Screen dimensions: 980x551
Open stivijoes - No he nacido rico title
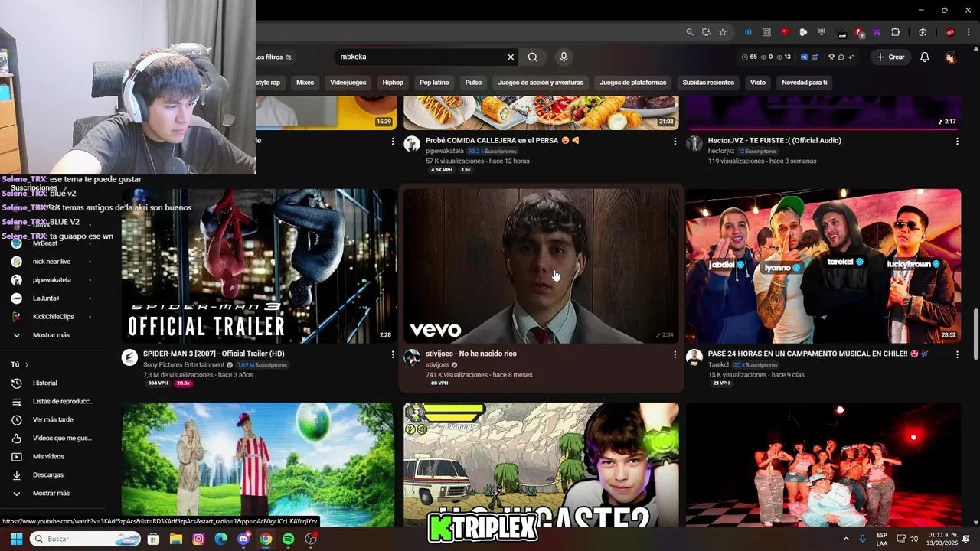pyautogui.click(x=471, y=354)
